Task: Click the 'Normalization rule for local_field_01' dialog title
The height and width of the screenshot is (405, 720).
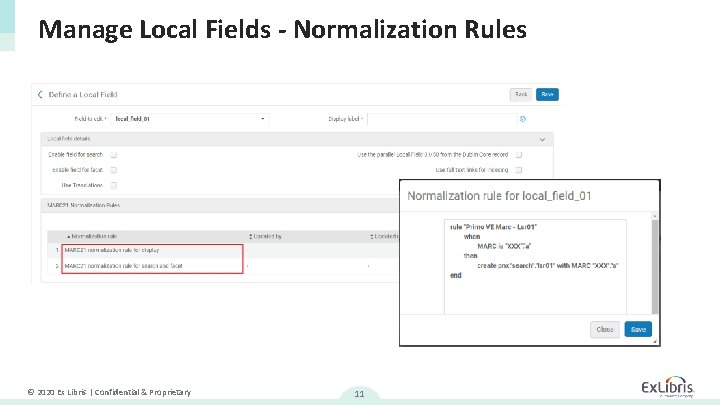Action: coord(499,196)
